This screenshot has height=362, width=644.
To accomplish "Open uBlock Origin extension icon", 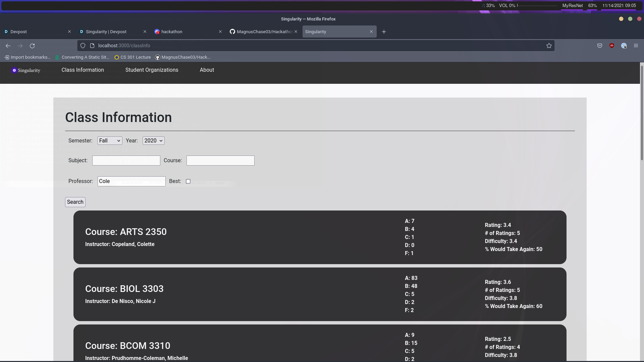I will tap(612, 46).
